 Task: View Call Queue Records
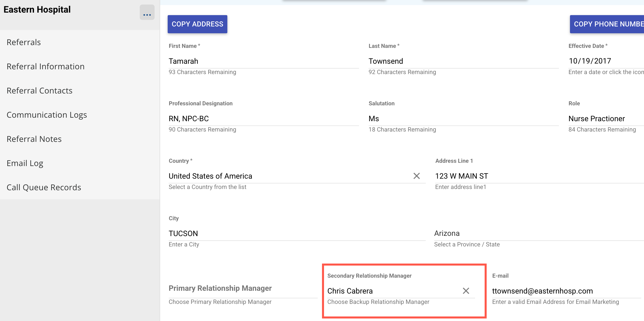tap(44, 187)
